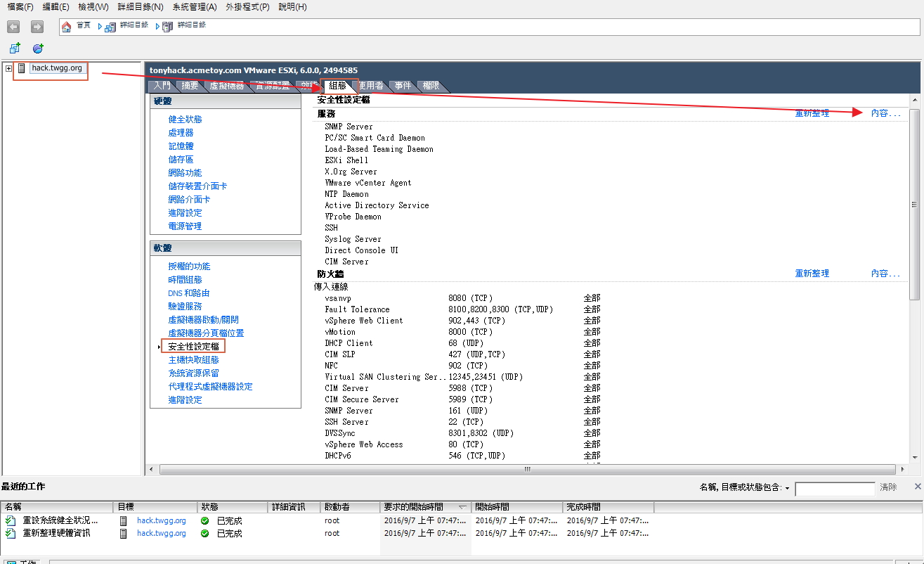
Task: Expand the hack.twgg.org tree node
Action: [x=8, y=68]
